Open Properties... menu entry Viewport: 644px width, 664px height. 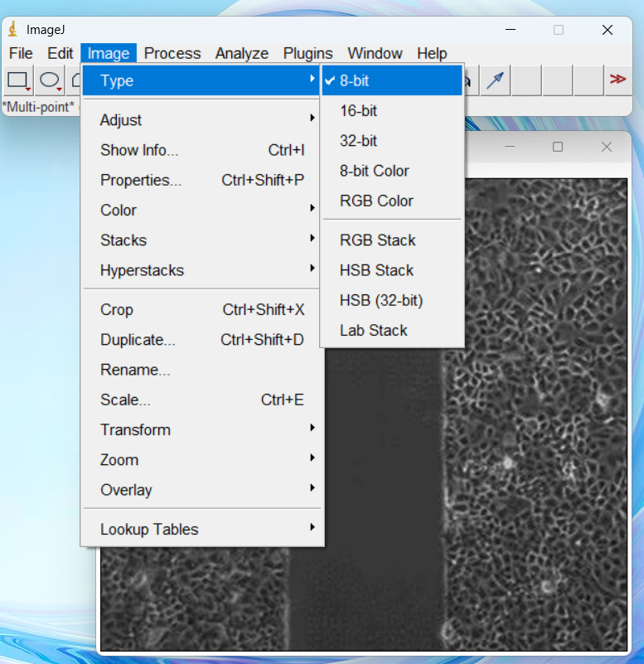[x=201, y=180]
